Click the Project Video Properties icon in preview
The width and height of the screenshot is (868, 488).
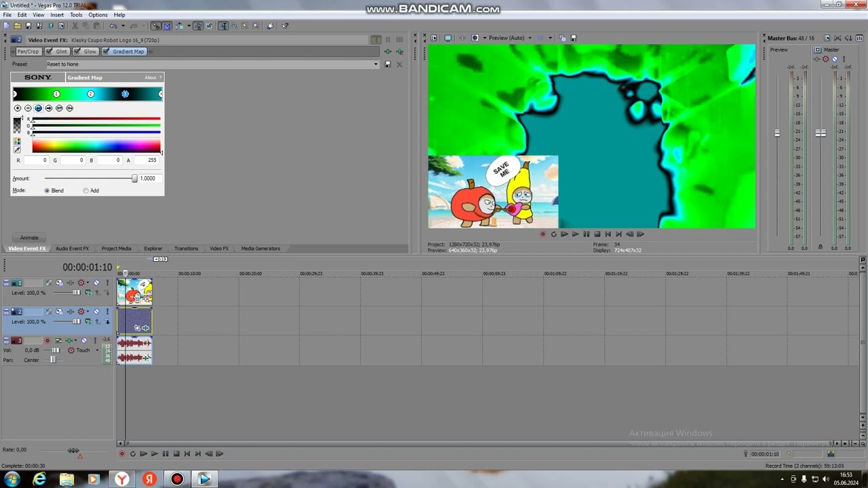click(434, 38)
